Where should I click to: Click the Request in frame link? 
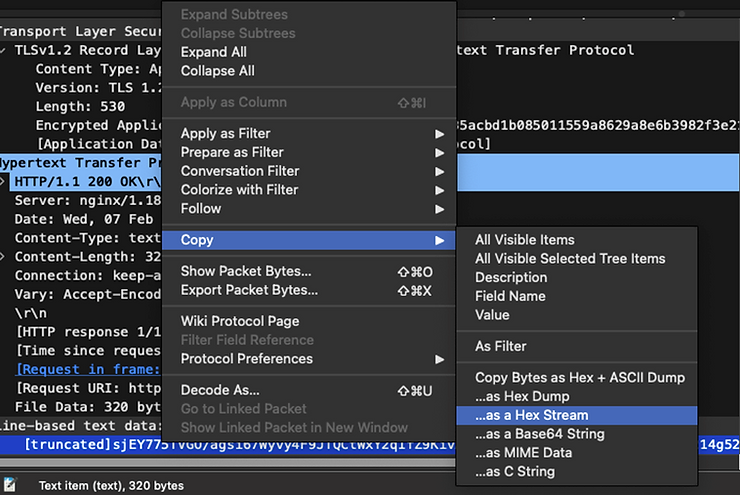[88, 369]
